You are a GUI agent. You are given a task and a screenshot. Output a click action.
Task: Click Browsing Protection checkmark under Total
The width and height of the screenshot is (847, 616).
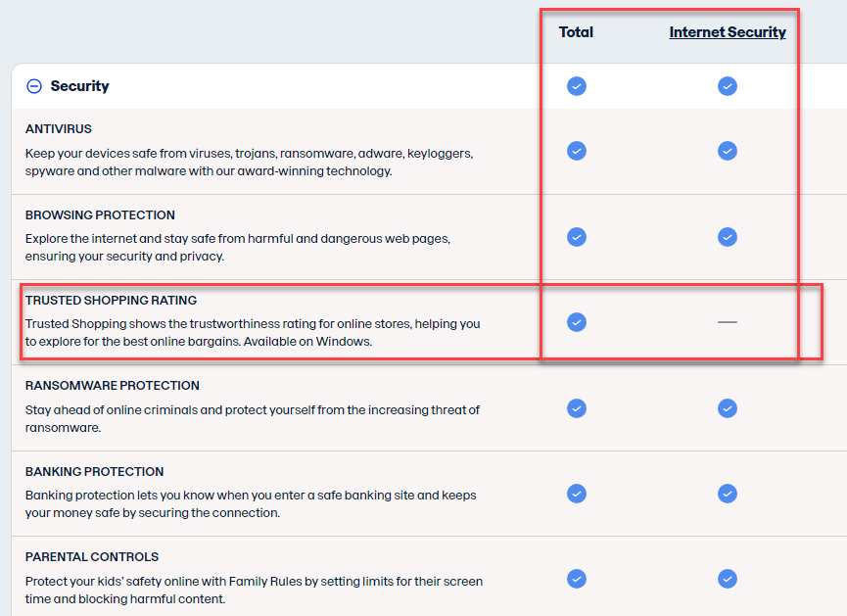(577, 237)
